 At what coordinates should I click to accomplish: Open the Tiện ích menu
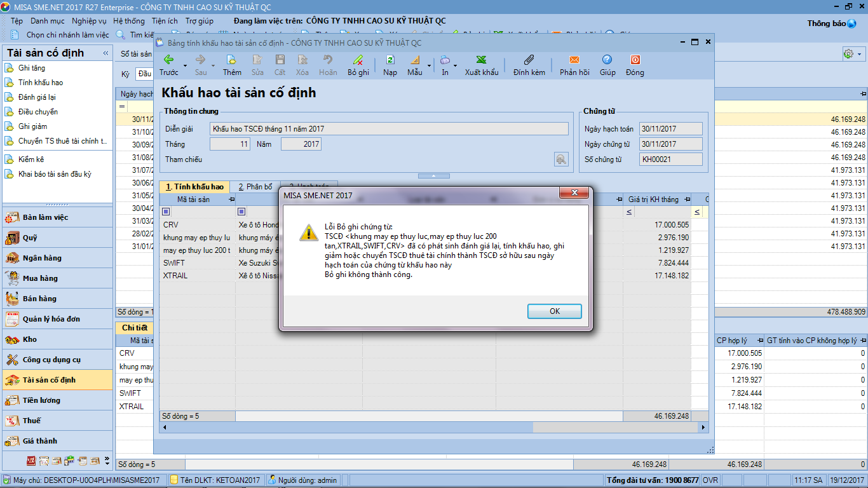pyautogui.click(x=165, y=21)
